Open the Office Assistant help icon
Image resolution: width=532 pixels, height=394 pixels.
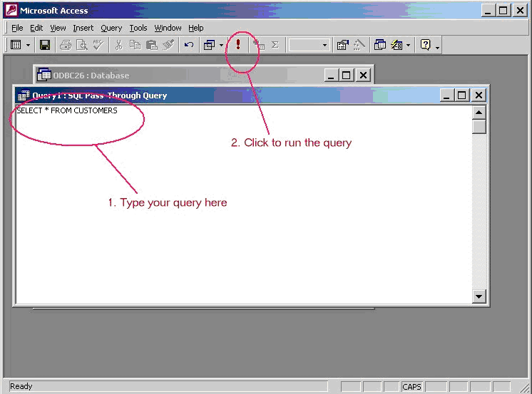425,45
